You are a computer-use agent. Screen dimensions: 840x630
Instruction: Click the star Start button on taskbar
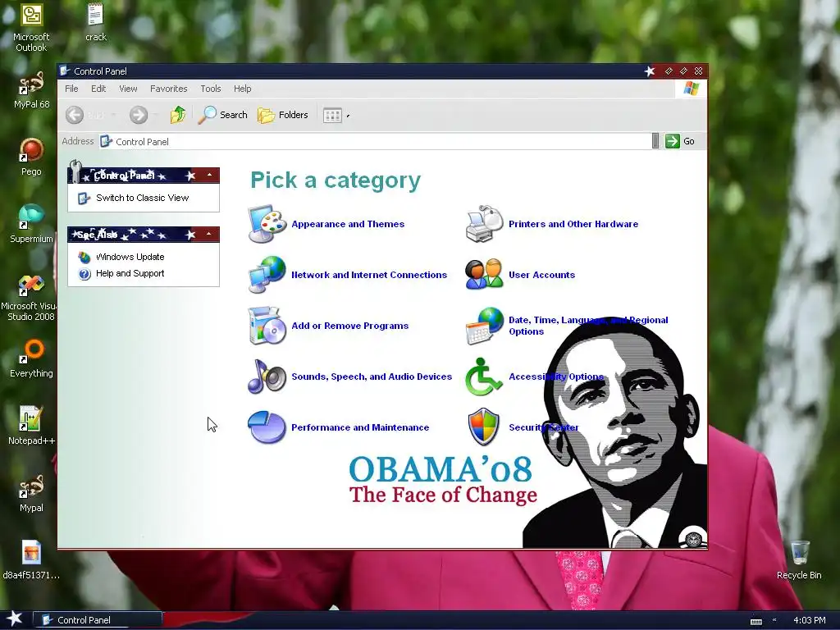[15, 619]
